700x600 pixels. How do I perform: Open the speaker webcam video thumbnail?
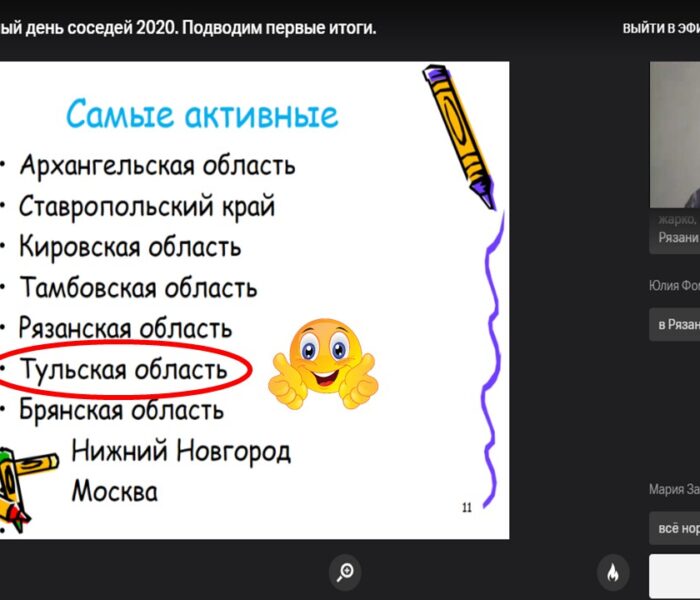675,134
